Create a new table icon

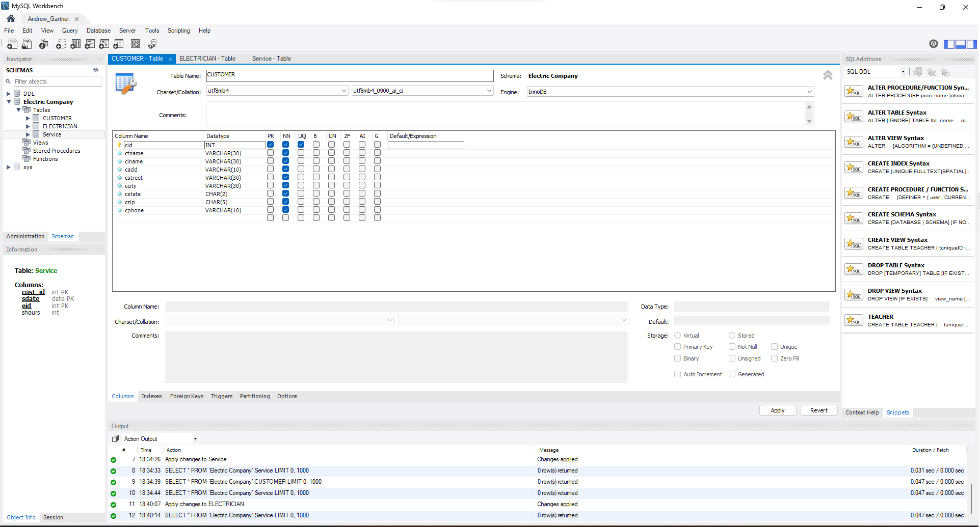pos(75,44)
